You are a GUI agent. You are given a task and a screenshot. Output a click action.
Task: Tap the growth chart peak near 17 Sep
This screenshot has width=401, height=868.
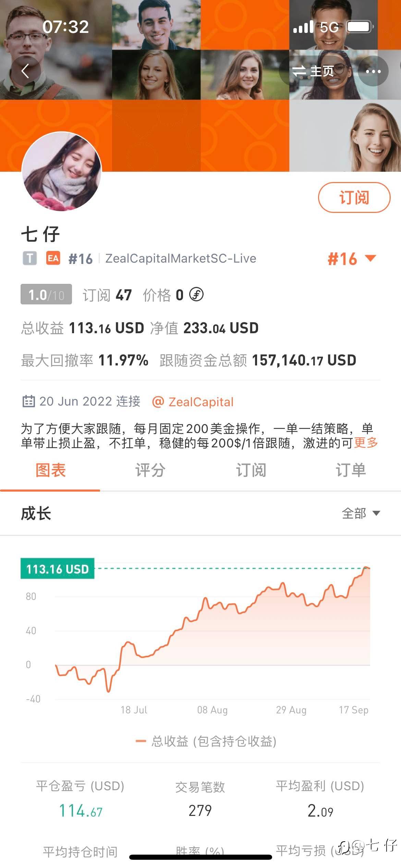[x=366, y=568]
